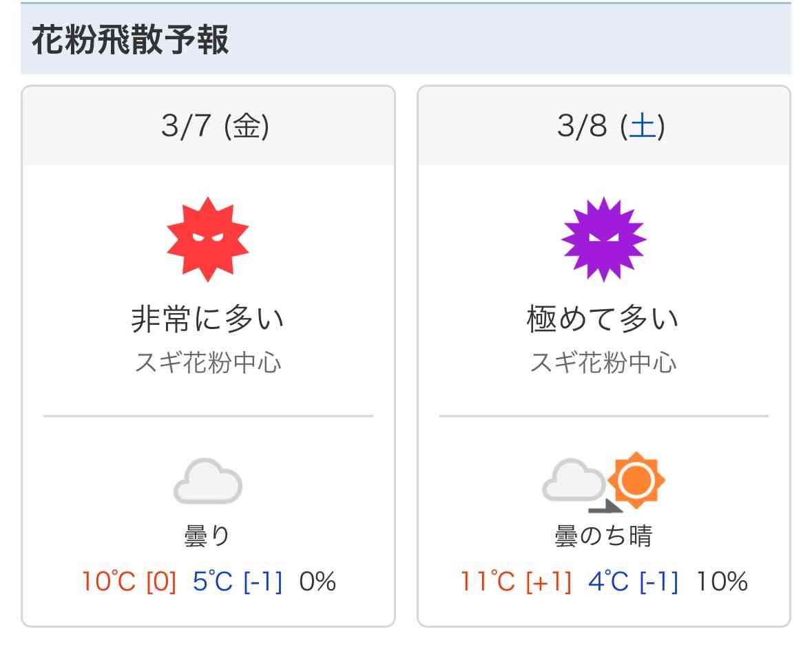Click スギ花粉中心 under 3/7

208,362
